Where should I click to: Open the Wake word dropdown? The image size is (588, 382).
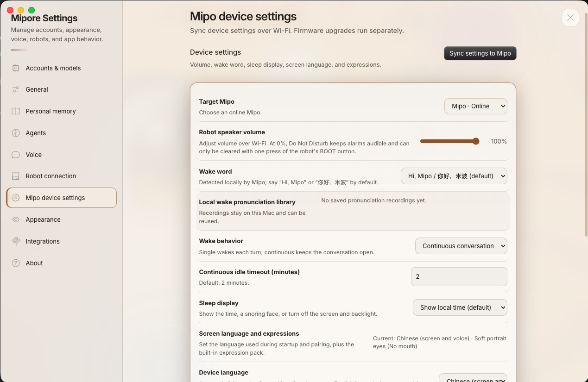pos(454,176)
